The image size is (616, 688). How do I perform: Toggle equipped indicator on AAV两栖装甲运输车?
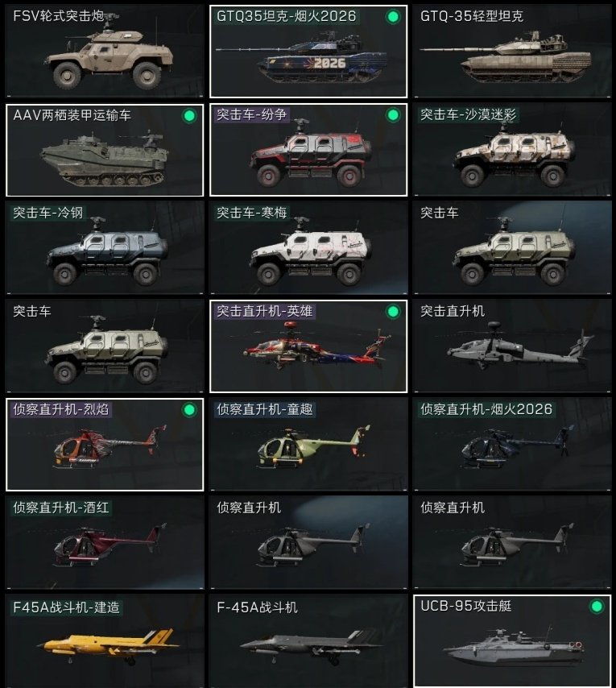click(189, 116)
